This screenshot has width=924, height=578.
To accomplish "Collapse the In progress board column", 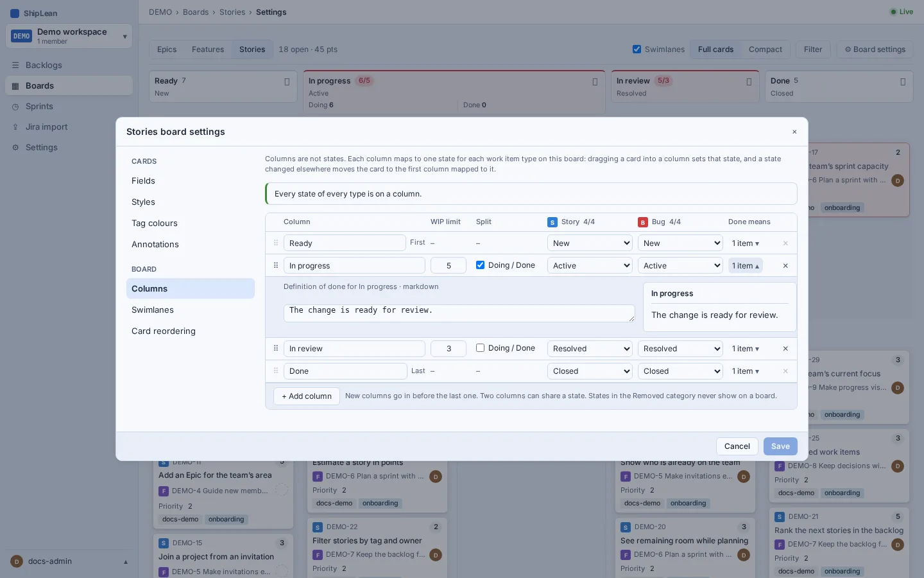I will (x=595, y=82).
